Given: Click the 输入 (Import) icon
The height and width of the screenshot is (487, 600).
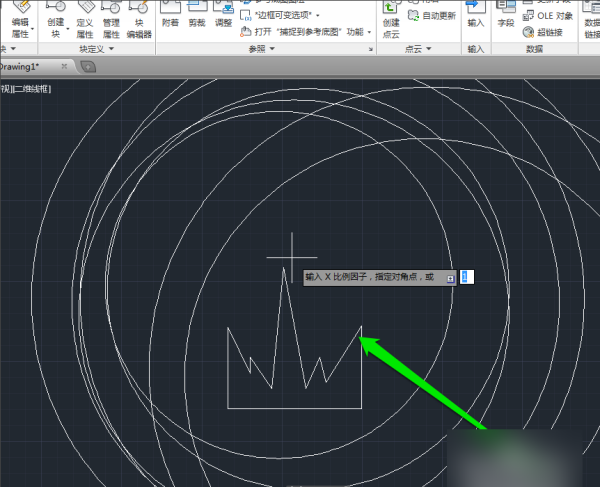Looking at the screenshot, I should pos(475,18).
